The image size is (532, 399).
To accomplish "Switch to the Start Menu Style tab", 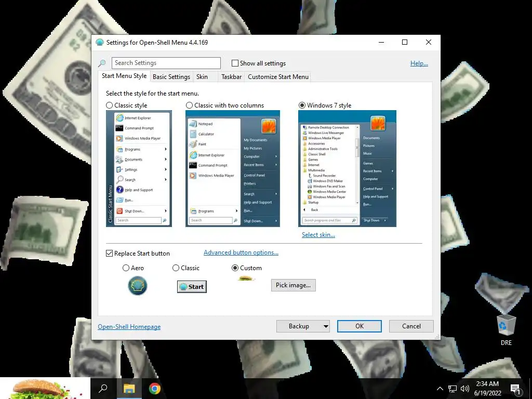I will [124, 76].
